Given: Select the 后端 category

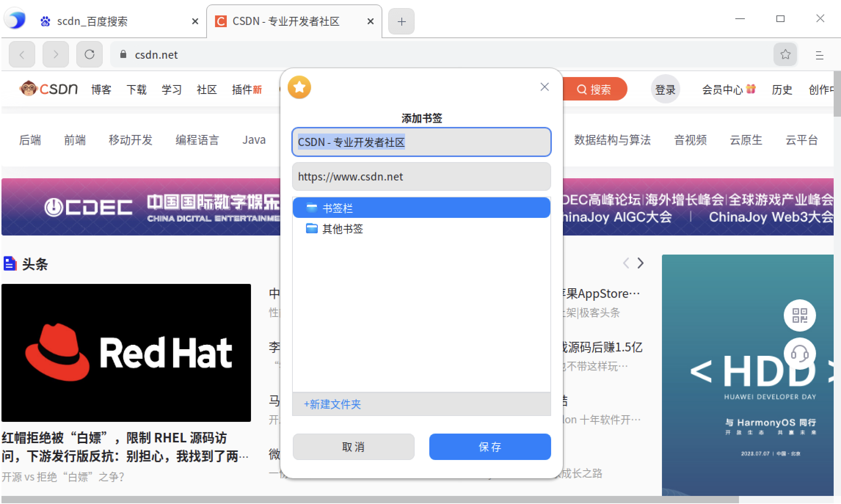Looking at the screenshot, I should tap(30, 140).
